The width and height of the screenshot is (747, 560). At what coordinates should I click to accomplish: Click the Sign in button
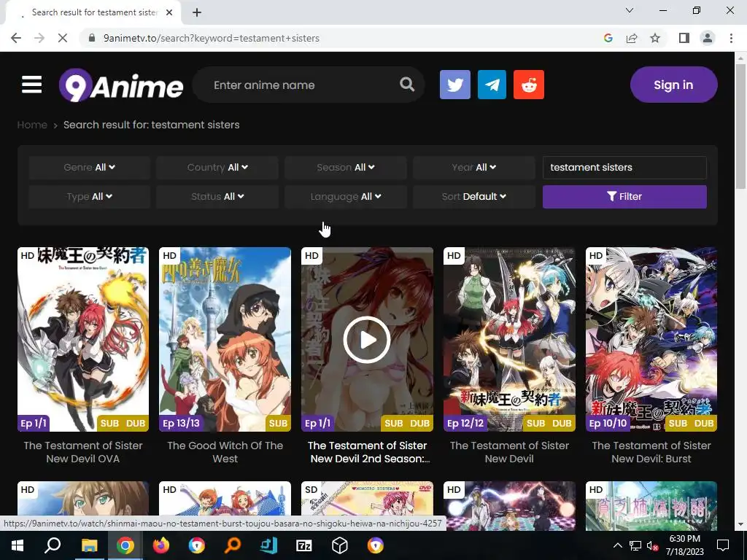673,85
